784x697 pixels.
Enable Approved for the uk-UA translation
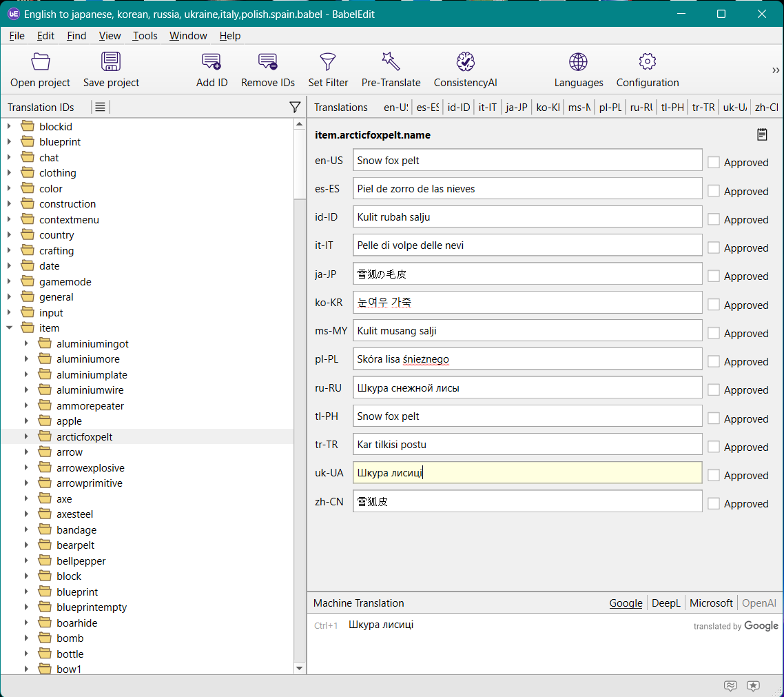(714, 475)
